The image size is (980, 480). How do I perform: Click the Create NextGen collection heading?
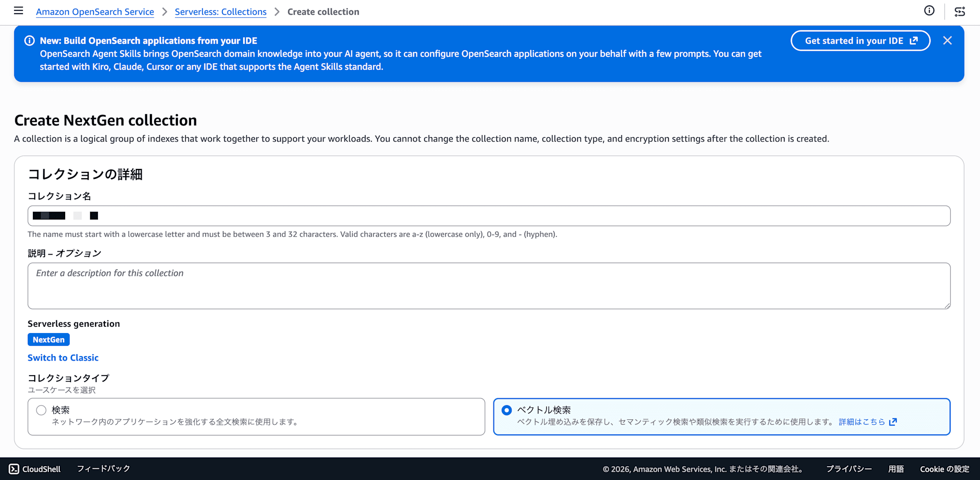coord(106,120)
